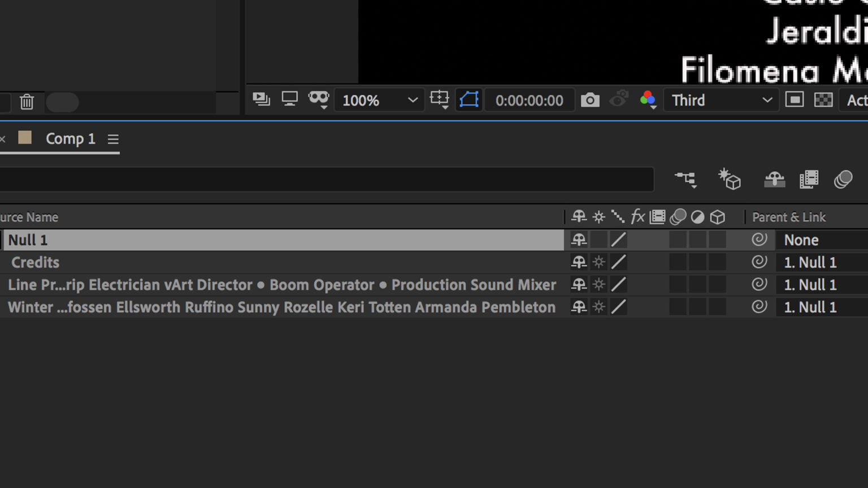Take a snapshot of the composition

[x=591, y=100]
